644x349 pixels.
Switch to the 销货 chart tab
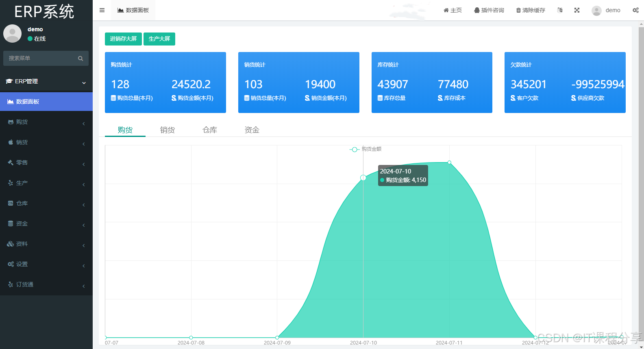(x=167, y=130)
